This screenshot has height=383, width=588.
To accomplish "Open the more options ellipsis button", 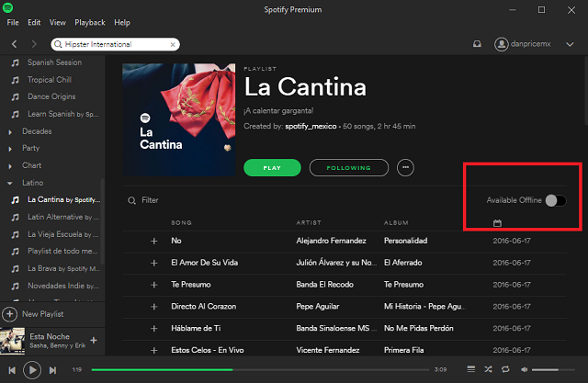I will pyautogui.click(x=405, y=167).
